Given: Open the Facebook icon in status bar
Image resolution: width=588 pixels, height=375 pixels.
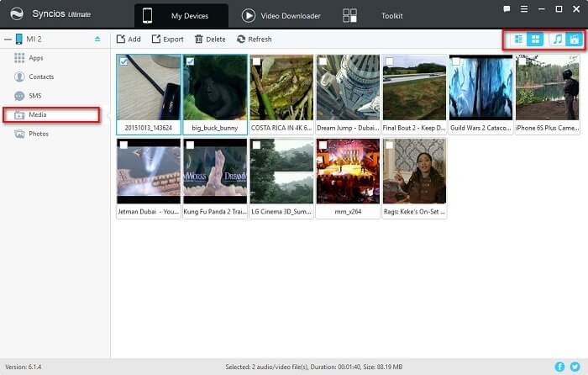Looking at the screenshot, I should [559, 367].
